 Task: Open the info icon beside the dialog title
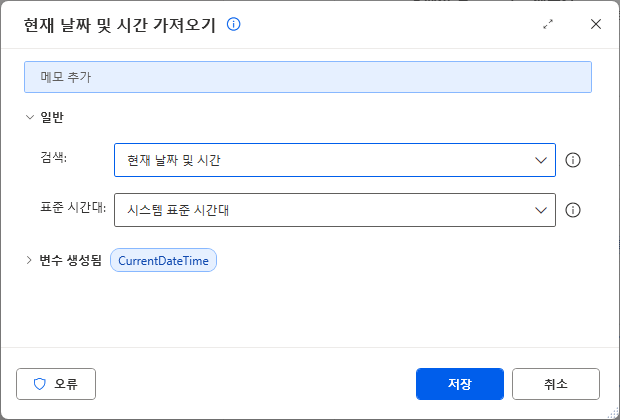(233, 25)
